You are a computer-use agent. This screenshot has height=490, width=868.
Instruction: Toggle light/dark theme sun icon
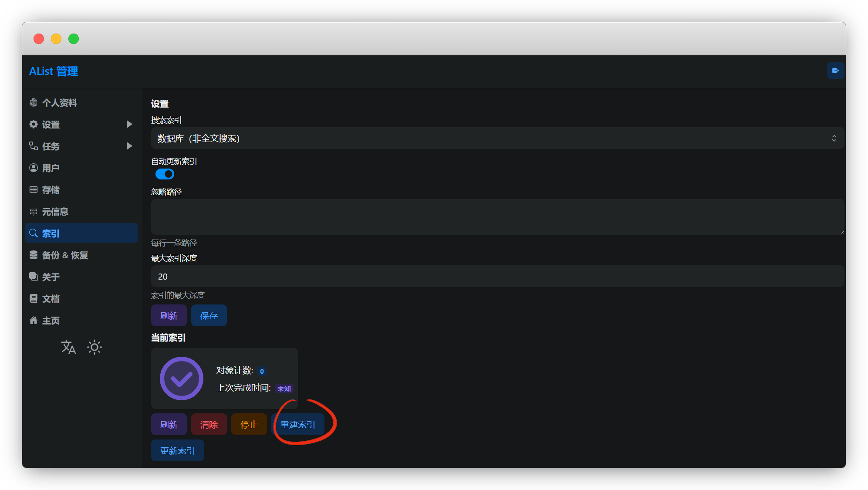click(95, 347)
